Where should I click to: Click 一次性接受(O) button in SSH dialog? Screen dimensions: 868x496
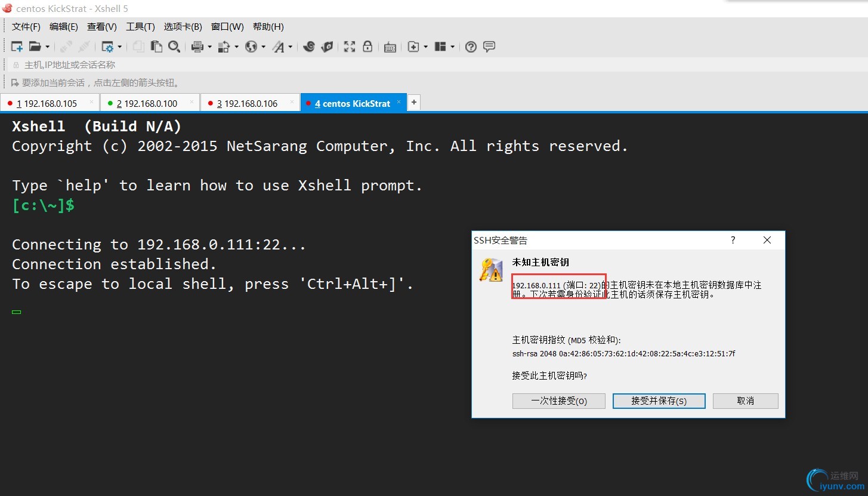pos(559,401)
